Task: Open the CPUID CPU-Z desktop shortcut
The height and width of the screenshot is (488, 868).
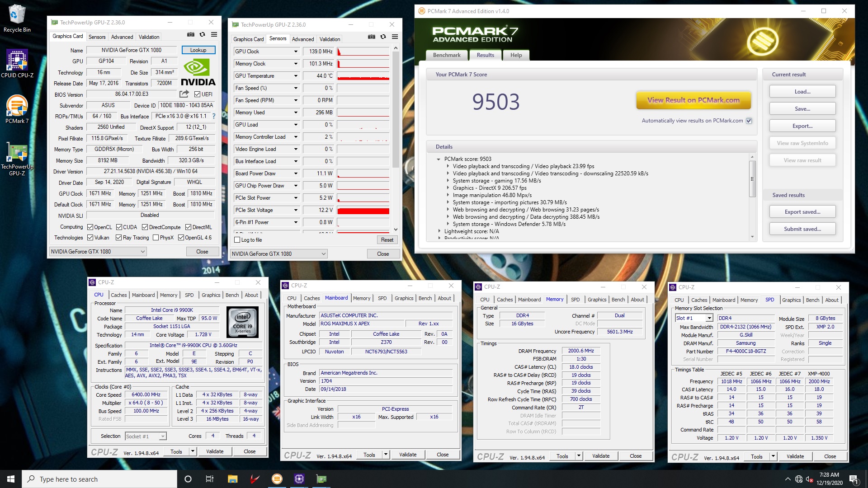Action: 17,64
